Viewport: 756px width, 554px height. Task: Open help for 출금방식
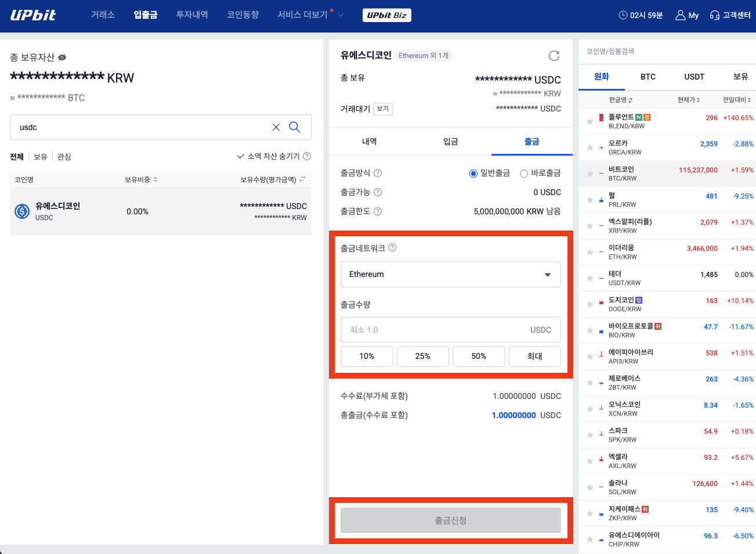click(378, 173)
